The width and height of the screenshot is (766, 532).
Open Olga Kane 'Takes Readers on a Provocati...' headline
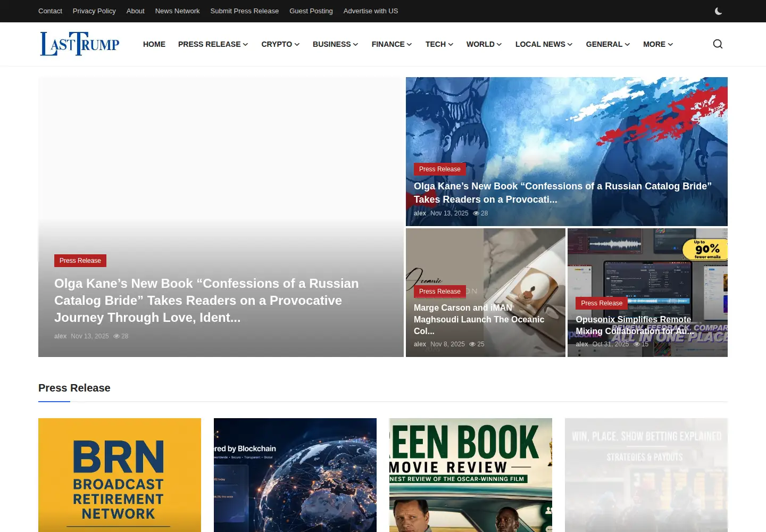coord(563,193)
